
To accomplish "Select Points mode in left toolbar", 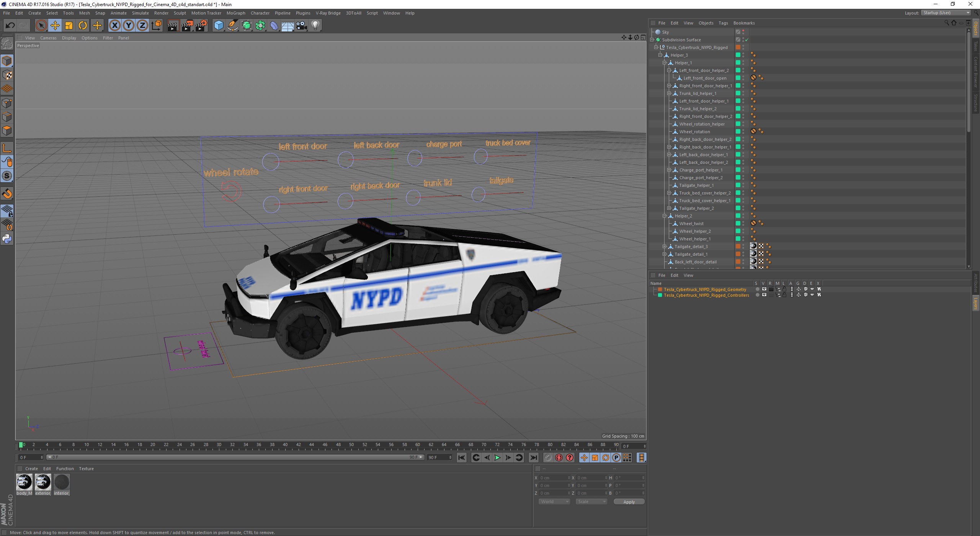I will tap(7, 103).
